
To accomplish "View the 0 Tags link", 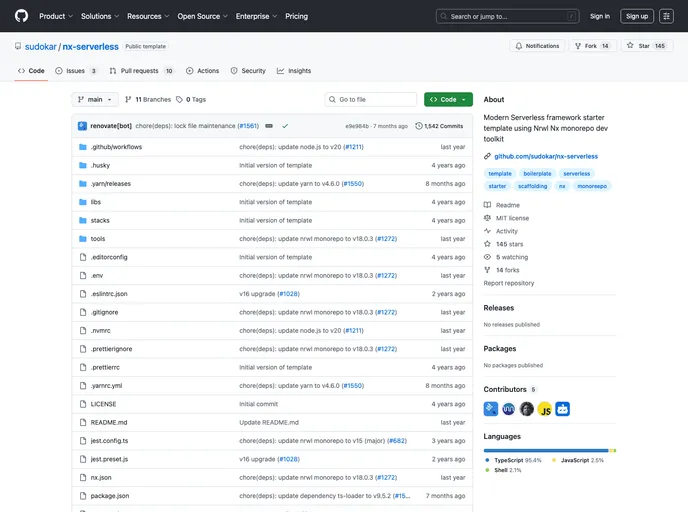I will 191,100.
